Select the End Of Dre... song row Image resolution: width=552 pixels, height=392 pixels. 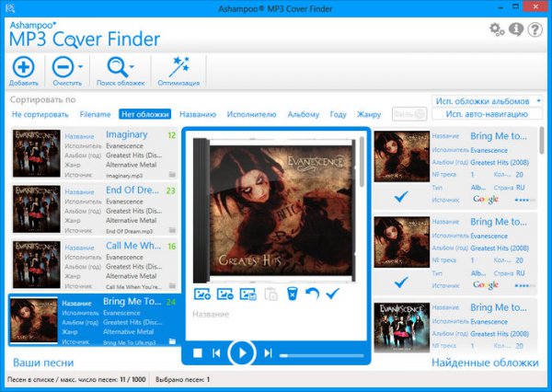click(x=94, y=209)
